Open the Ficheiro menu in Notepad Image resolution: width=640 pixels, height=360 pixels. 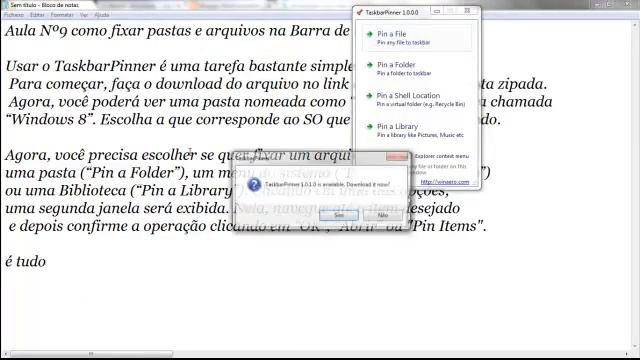coord(14,15)
